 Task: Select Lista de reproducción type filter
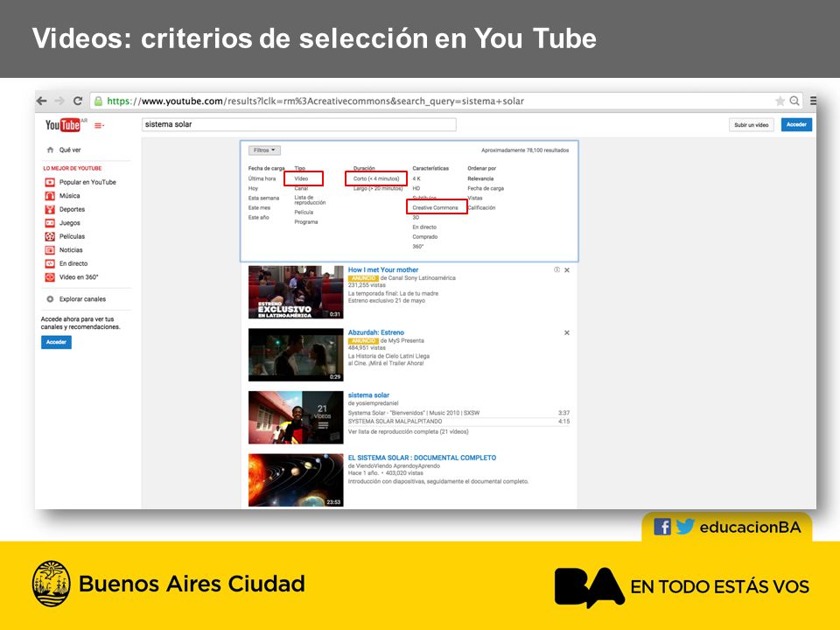310,199
